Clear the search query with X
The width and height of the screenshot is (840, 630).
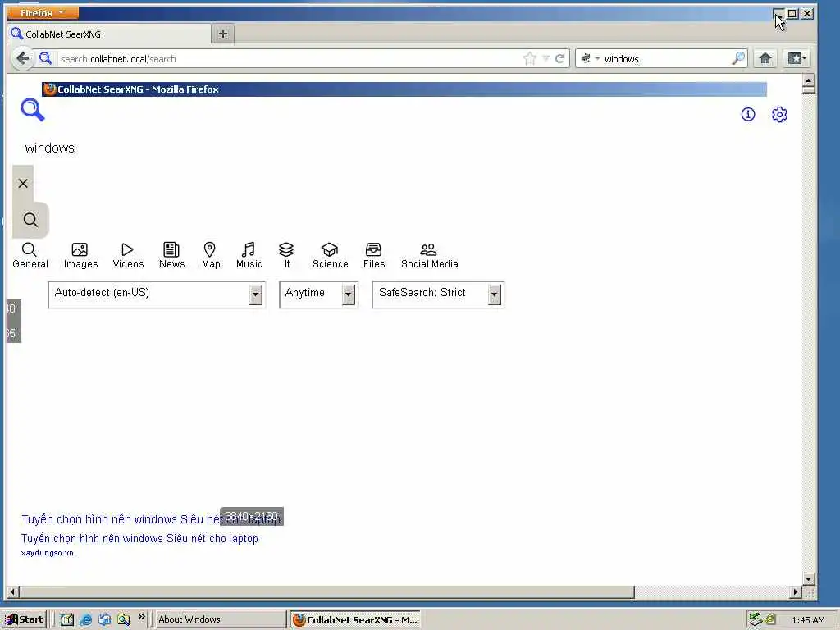(23, 183)
